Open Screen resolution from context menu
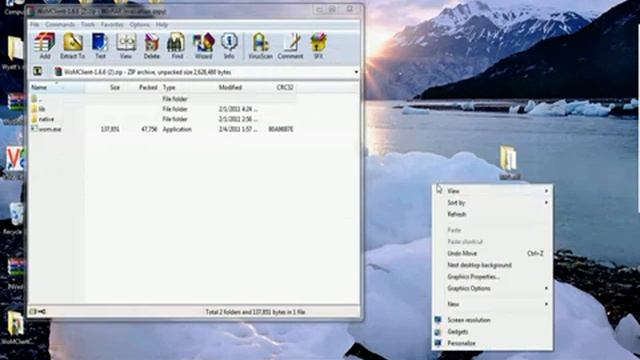Screen dimensions: 640x360 coord(492,320)
